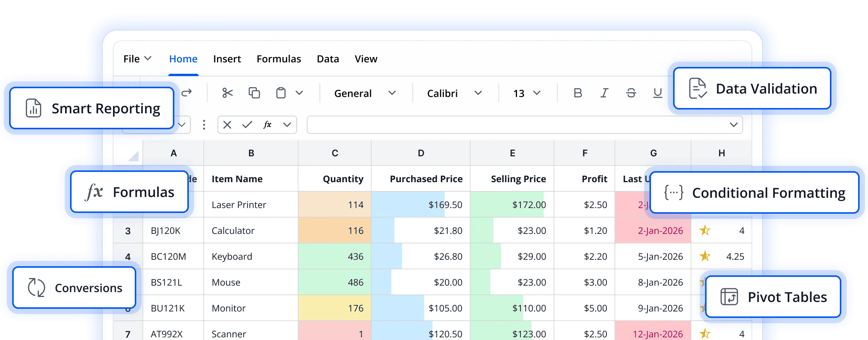Cancel formula entry with the X icon

[227, 125]
